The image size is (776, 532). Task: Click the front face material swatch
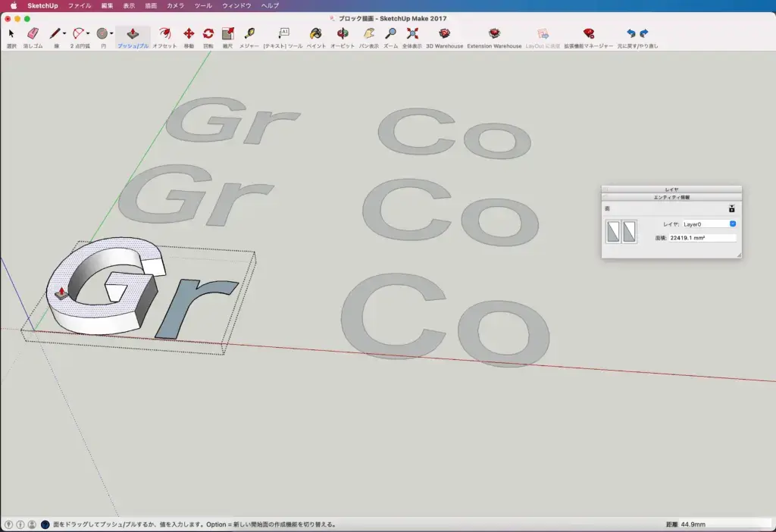pos(613,232)
